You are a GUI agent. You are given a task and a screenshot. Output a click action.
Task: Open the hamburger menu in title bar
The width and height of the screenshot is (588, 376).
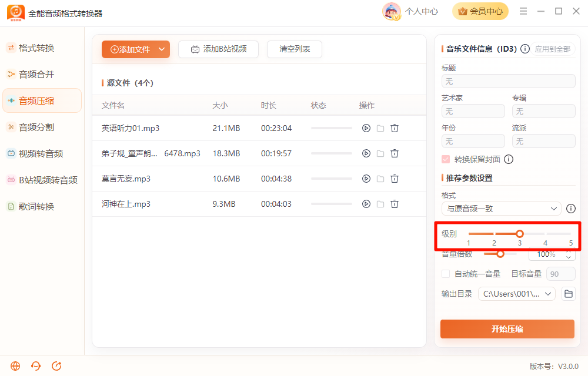(523, 11)
